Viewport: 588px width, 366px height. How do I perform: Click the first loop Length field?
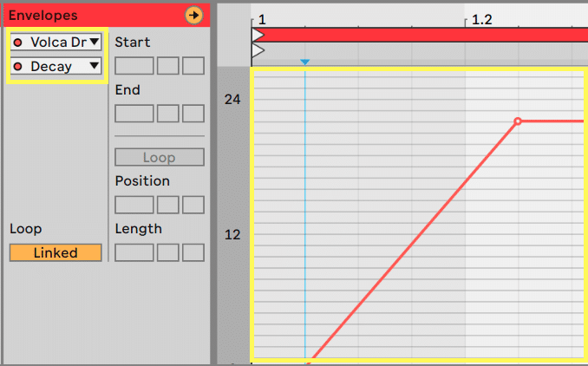point(134,252)
